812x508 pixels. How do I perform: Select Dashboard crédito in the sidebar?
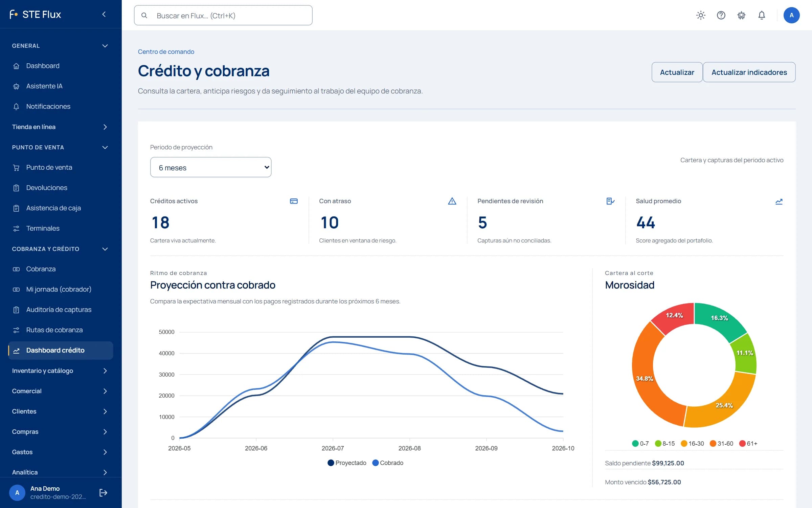coord(60,350)
